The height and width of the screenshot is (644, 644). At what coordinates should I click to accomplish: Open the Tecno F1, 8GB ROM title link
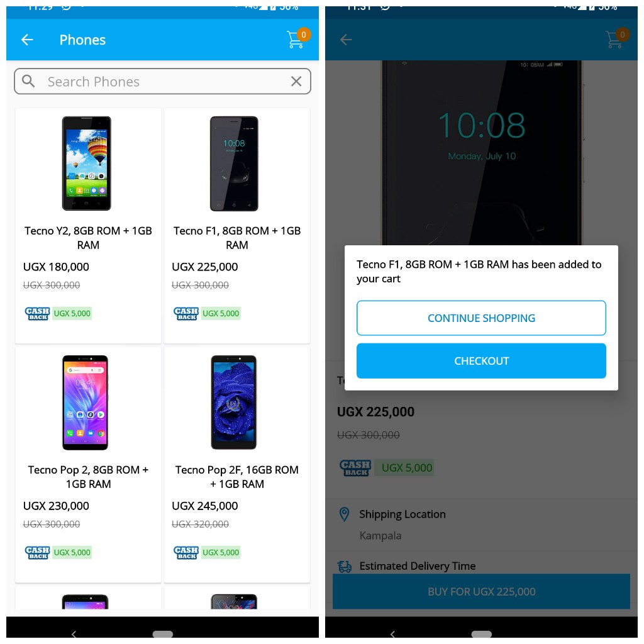pyautogui.click(x=237, y=238)
